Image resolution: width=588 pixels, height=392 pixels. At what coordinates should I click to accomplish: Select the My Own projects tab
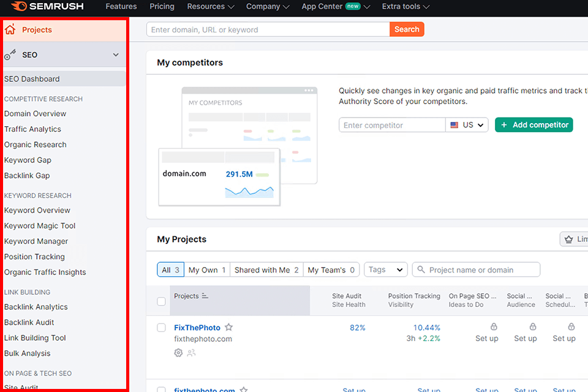(207, 269)
